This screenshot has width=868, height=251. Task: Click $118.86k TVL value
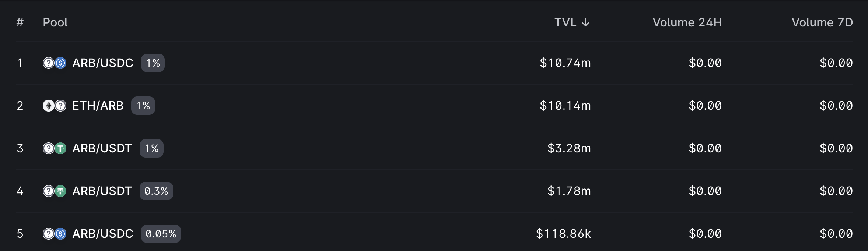coord(563,234)
